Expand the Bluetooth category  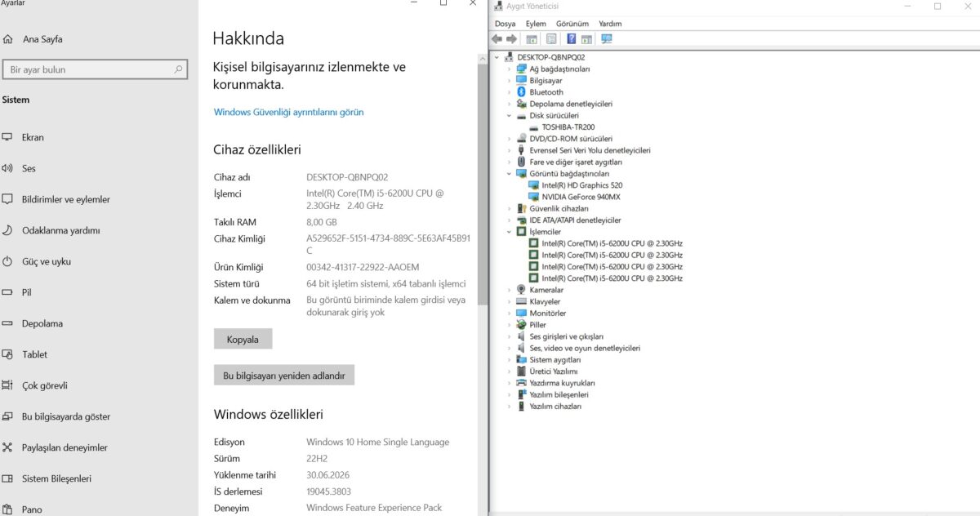point(509,92)
